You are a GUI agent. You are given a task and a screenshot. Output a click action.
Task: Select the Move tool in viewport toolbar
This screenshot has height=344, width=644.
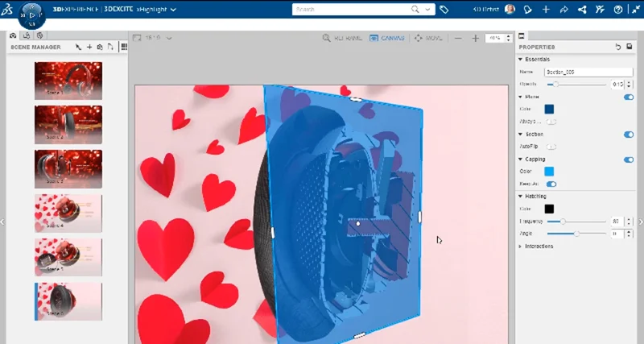click(x=427, y=38)
